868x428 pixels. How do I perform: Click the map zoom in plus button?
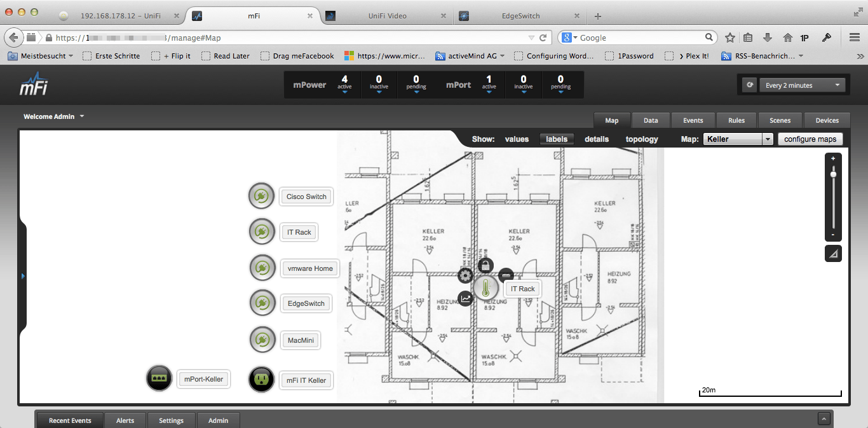click(833, 158)
